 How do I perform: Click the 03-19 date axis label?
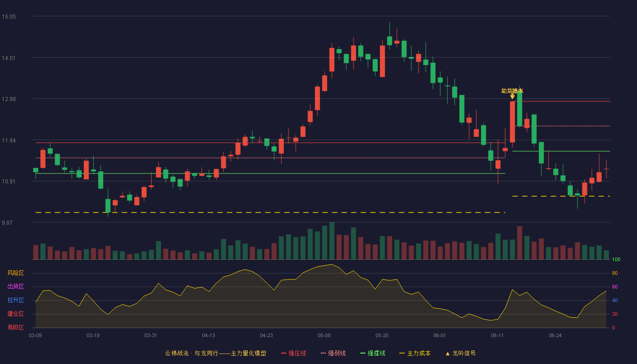point(93,335)
